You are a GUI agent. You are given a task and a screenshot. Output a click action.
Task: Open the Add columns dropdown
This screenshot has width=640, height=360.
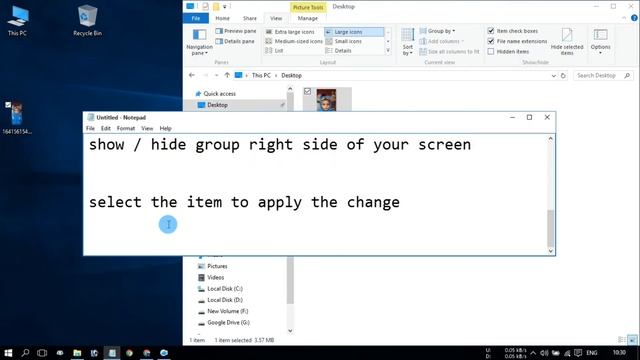tap(442, 41)
